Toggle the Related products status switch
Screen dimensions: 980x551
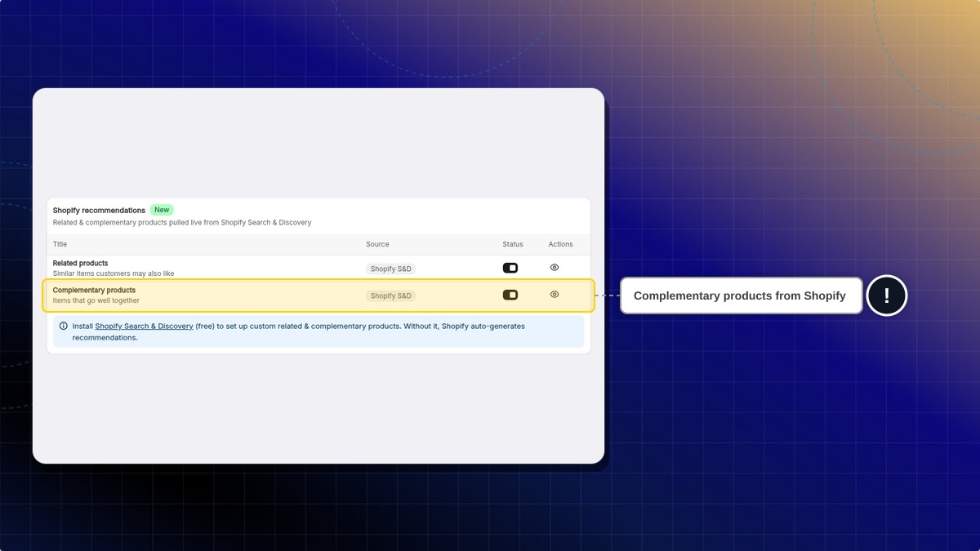click(x=510, y=268)
